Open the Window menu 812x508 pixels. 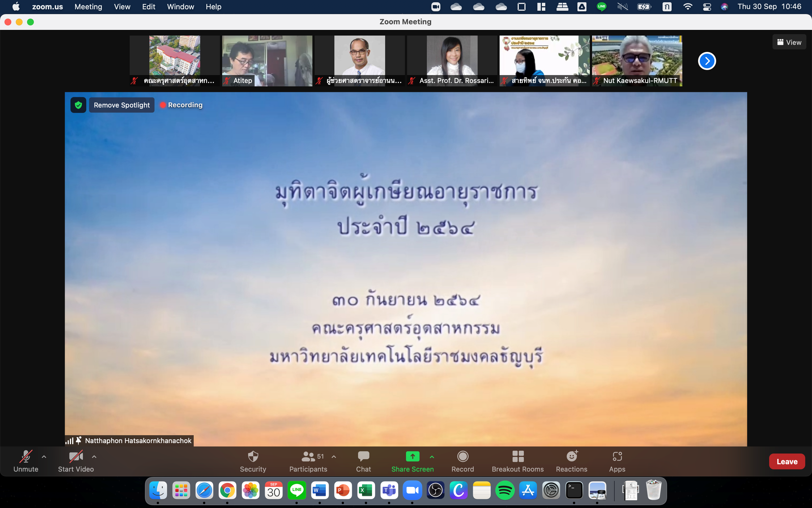pyautogui.click(x=180, y=7)
